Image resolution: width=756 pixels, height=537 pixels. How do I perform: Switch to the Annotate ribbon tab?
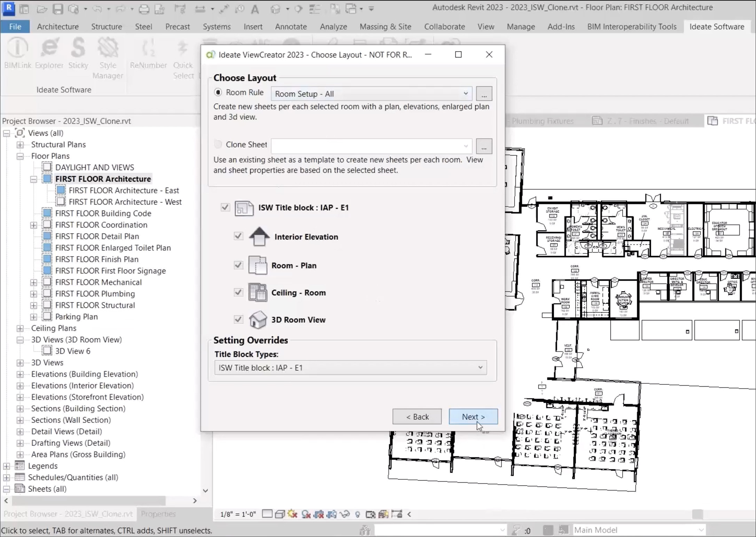point(291,27)
